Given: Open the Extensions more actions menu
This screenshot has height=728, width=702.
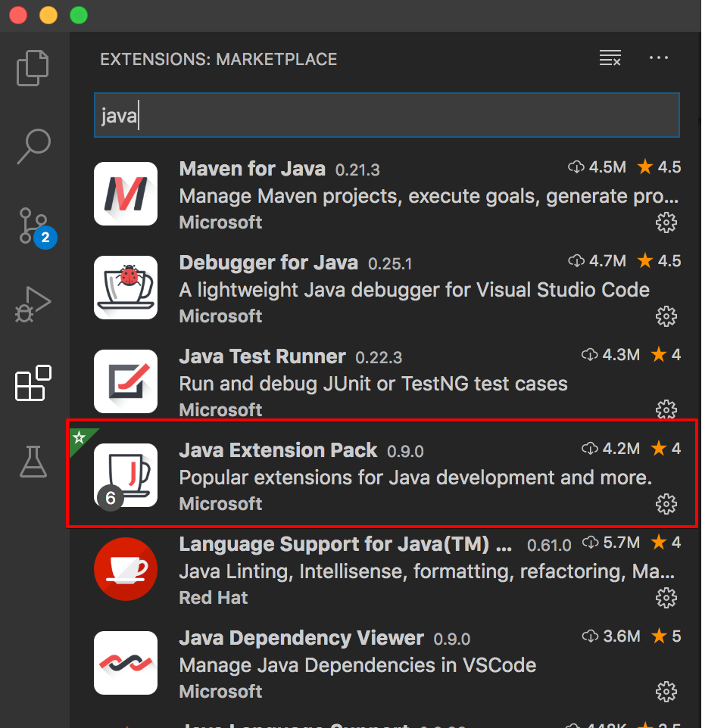Looking at the screenshot, I should (659, 58).
